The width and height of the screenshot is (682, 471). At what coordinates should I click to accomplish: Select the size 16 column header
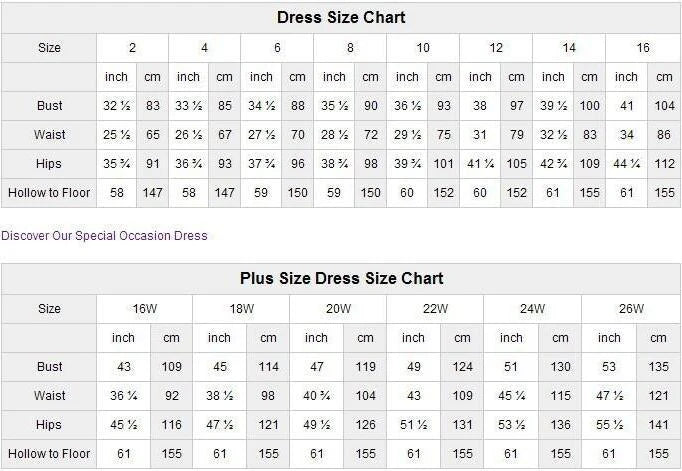tap(642, 48)
